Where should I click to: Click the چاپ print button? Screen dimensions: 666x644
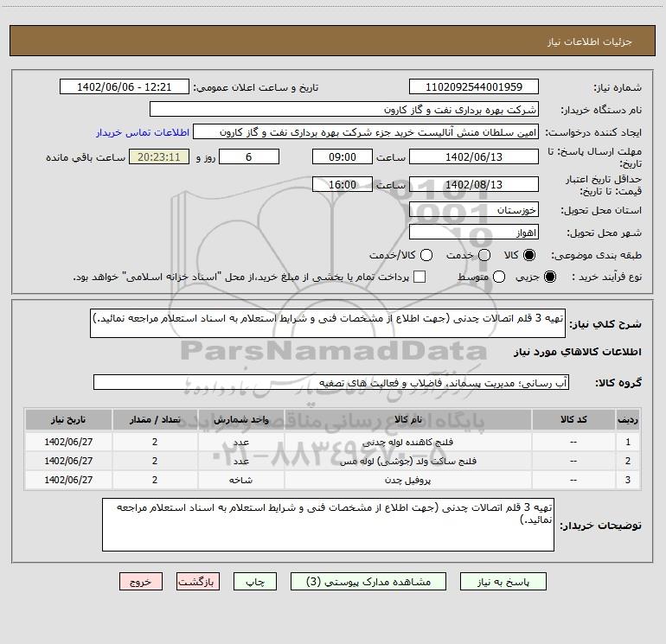click(x=255, y=582)
